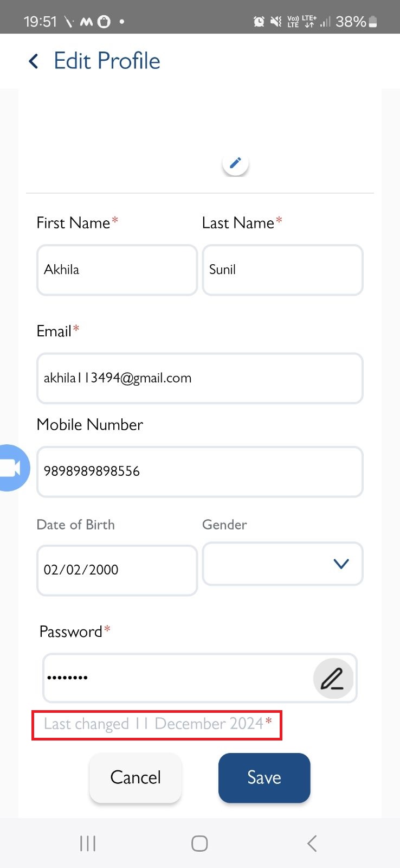Focus the Email address field
The width and height of the screenshot is (400, 868).
tap(199, 378)
